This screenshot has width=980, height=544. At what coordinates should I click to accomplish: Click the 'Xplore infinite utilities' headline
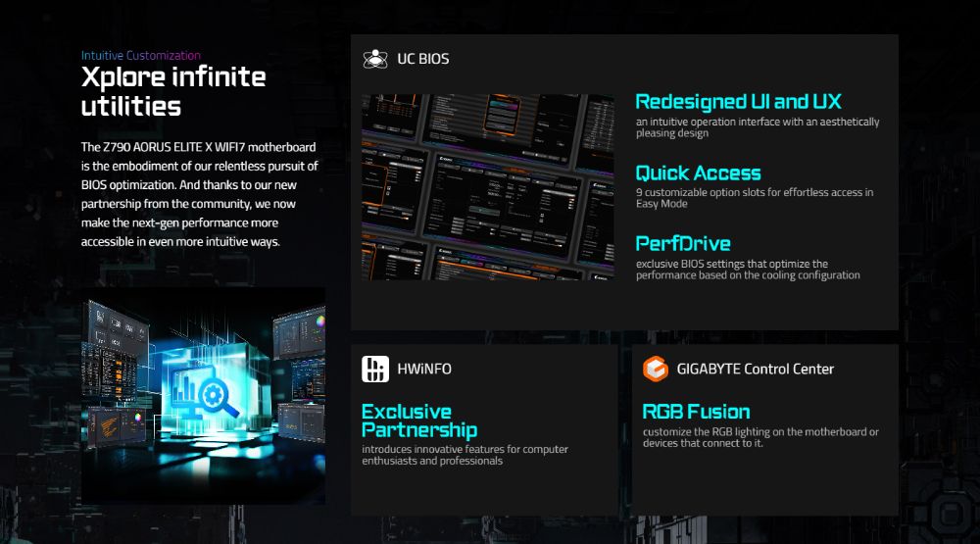tap(173, 91)
